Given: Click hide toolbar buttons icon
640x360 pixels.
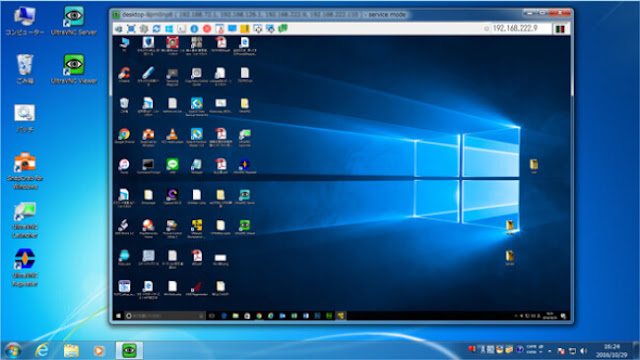Looking at the screenshot, I should pos(220,29).
